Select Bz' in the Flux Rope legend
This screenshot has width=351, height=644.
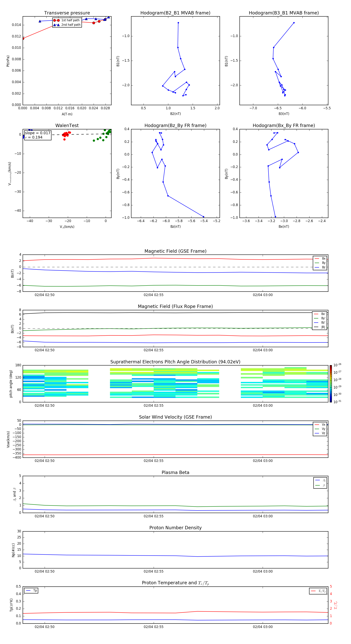(320, 323)
